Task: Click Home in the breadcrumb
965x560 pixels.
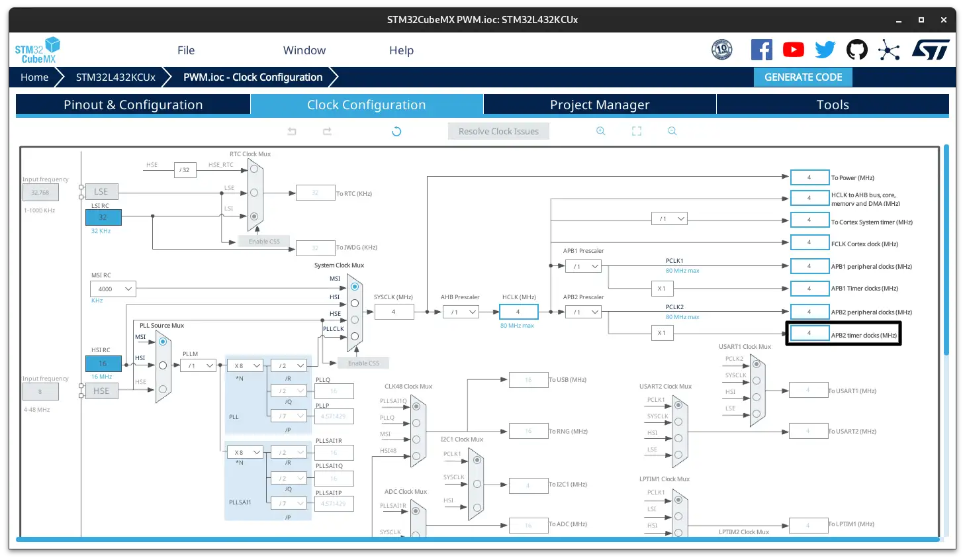Action: point(34,77)
